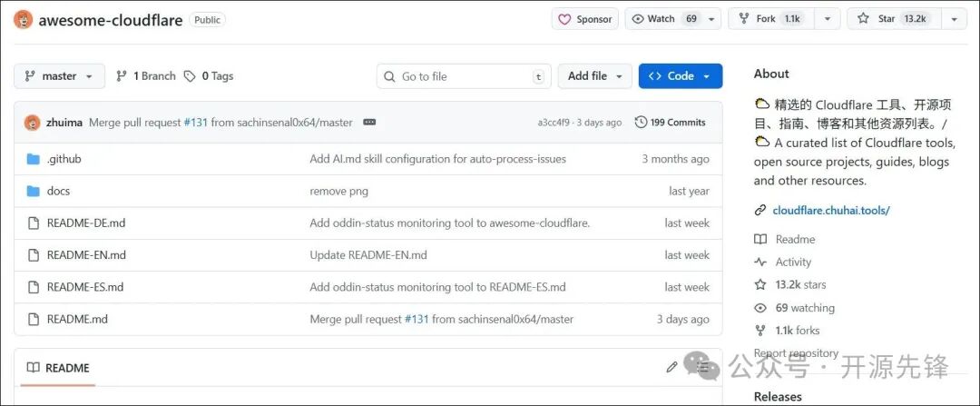Screen dimensions: 980x406
Task: Open the README-EN.md file
Action: [86, 255]
